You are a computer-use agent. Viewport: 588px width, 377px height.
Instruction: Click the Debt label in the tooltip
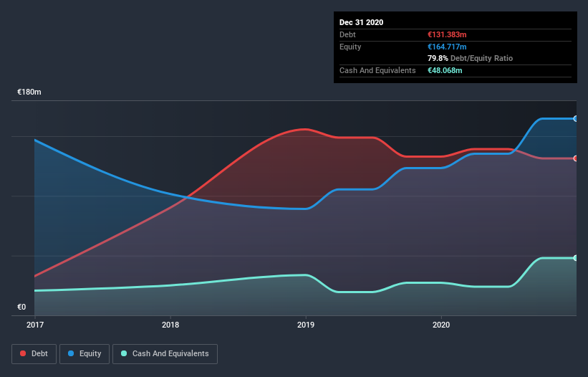(x=347, y=34)
